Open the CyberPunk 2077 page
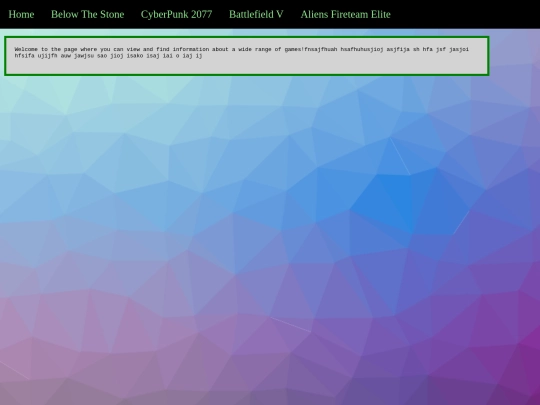This screenshot has width=540, height=405. pos(176,14)
